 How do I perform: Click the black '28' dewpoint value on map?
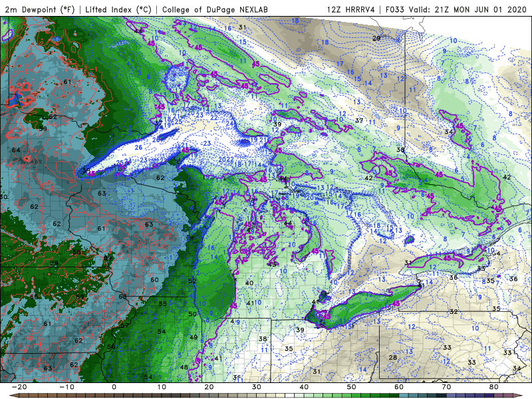tap(393, 357)
